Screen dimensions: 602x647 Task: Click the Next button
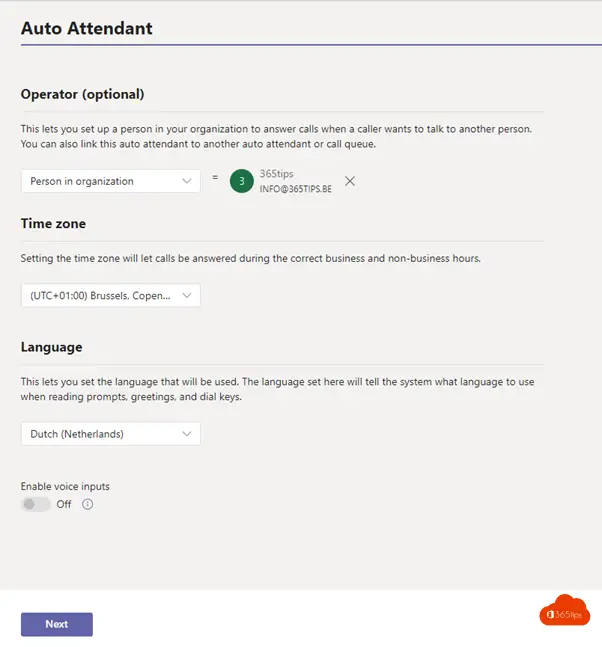57,624
